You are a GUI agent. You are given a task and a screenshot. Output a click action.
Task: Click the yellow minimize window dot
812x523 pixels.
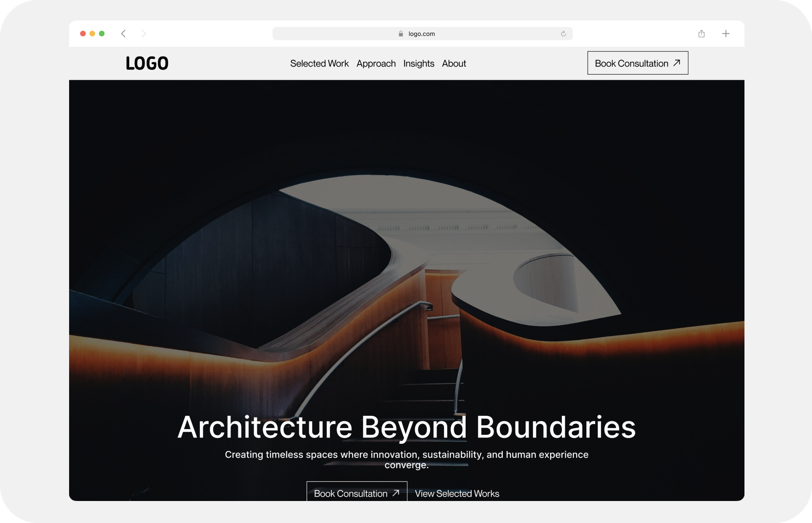(92, 34)
